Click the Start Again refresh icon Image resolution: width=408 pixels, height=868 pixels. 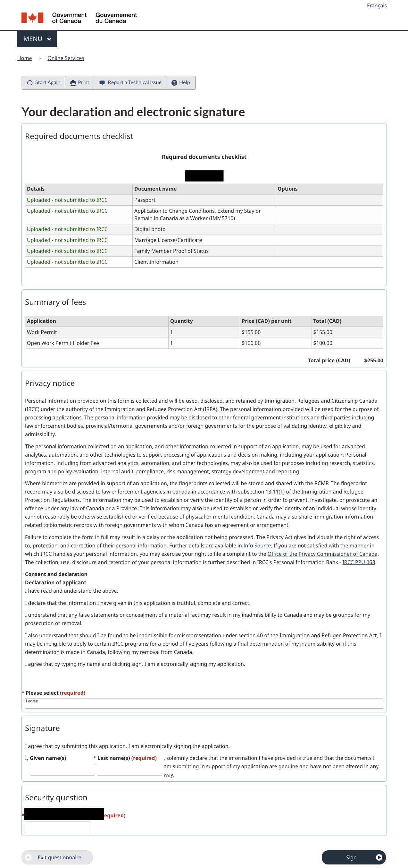pyautogui.click(x=29, y=82)
